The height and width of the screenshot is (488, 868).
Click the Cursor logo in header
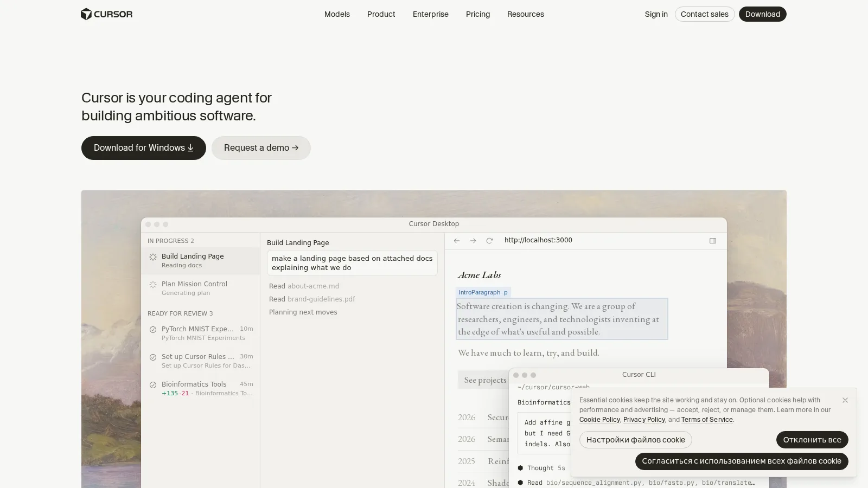(x=106, y=14)
